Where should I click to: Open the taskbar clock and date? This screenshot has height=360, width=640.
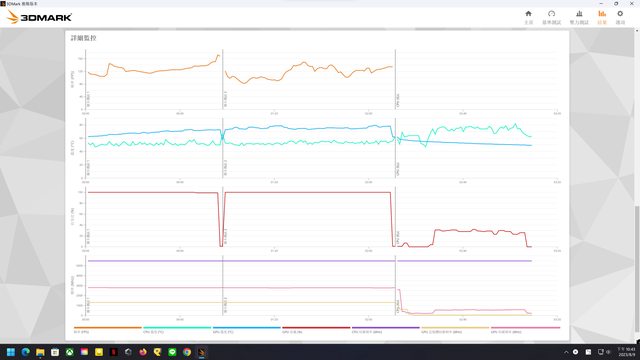tap(626, 352)
